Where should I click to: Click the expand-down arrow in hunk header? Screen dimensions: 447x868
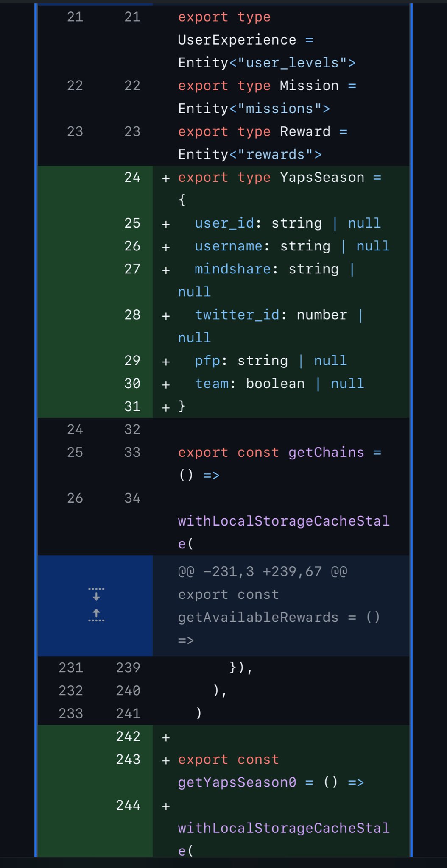point(96,594)
